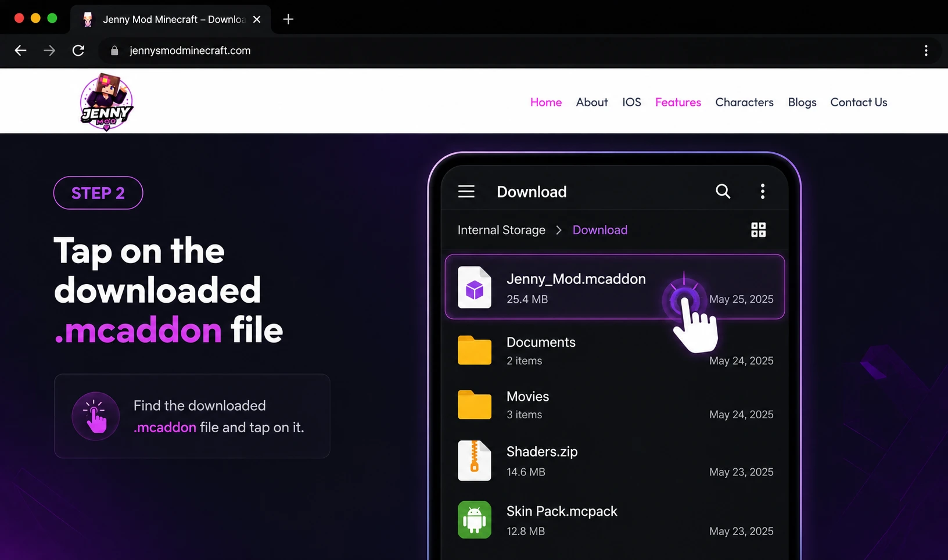Minimize the window with yellow button
The height and width of the screenshot is (560, 948).
pyautogui.click(x=35, y=18)
